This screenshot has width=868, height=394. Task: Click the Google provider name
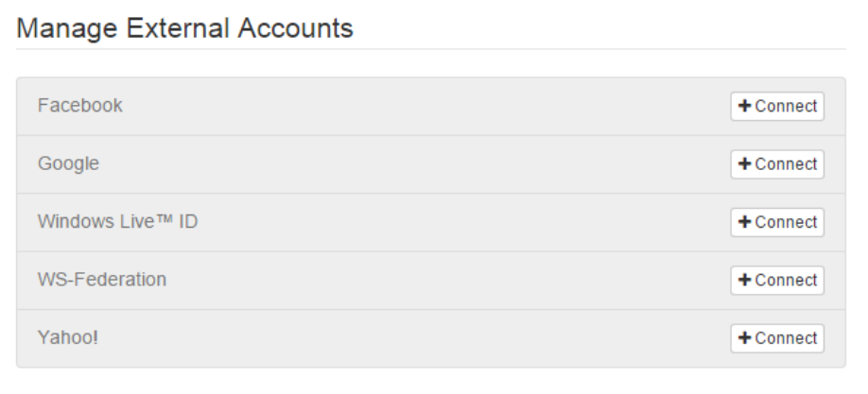tap(68, 163)
